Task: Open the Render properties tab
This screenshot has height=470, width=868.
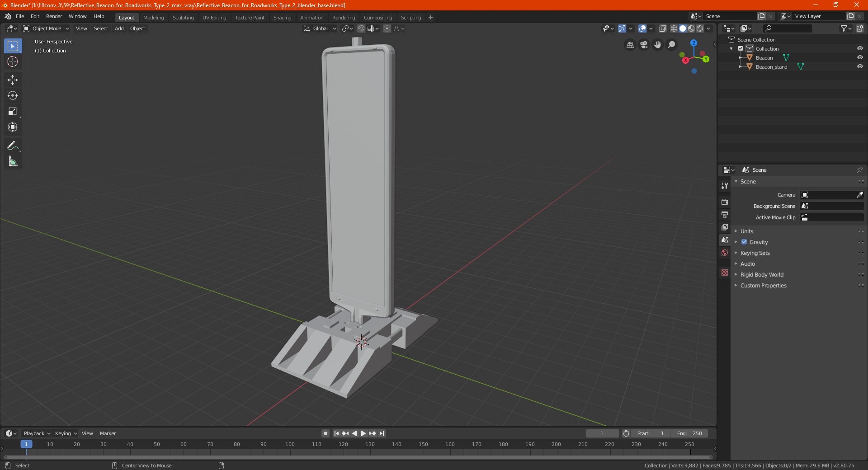Action: (725, 202)
